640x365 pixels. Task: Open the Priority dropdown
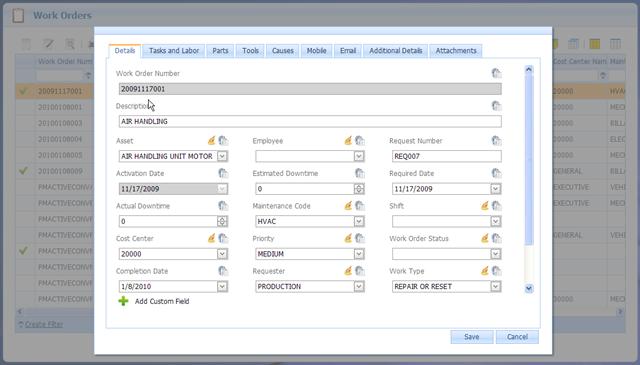[x=359, y=254]
